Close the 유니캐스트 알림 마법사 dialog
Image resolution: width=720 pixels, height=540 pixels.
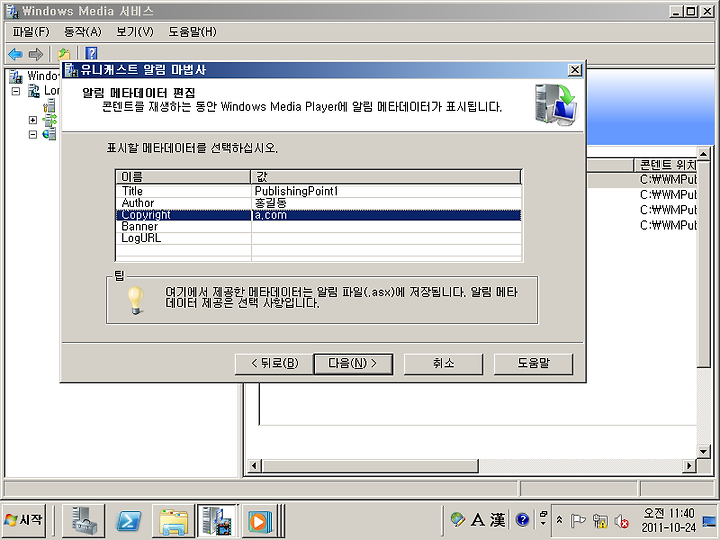point(574,70)
